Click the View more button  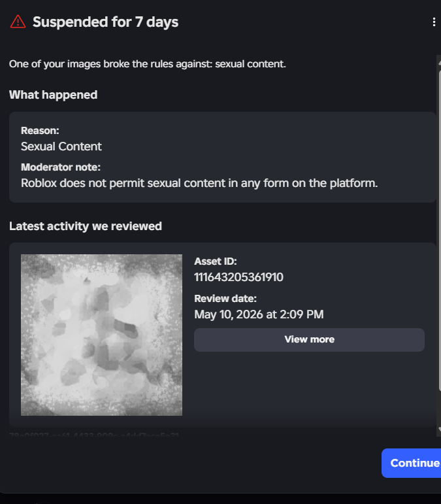pyautogui.click(x=309, y=339)
